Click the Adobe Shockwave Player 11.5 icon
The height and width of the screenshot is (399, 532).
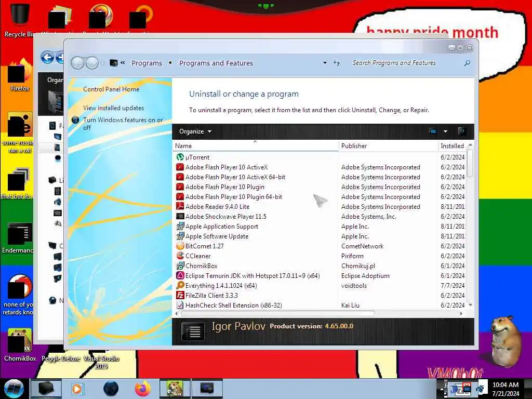[x=180, y=216]
